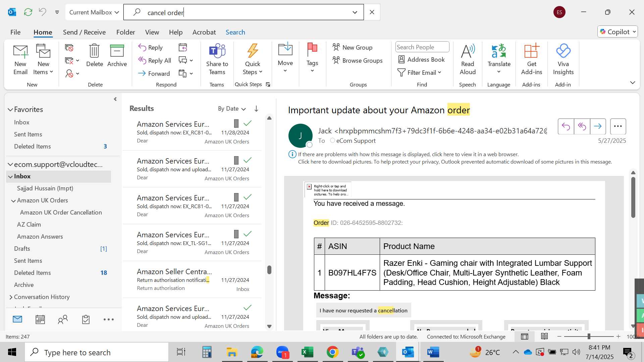Open the By Date sort dropdown

pos(232,109)
